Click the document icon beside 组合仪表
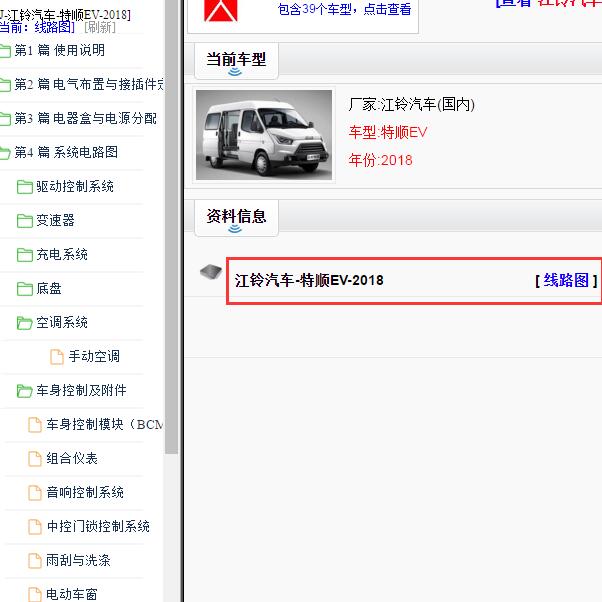The width and height of the screenshot is (602, 602). 35,459
